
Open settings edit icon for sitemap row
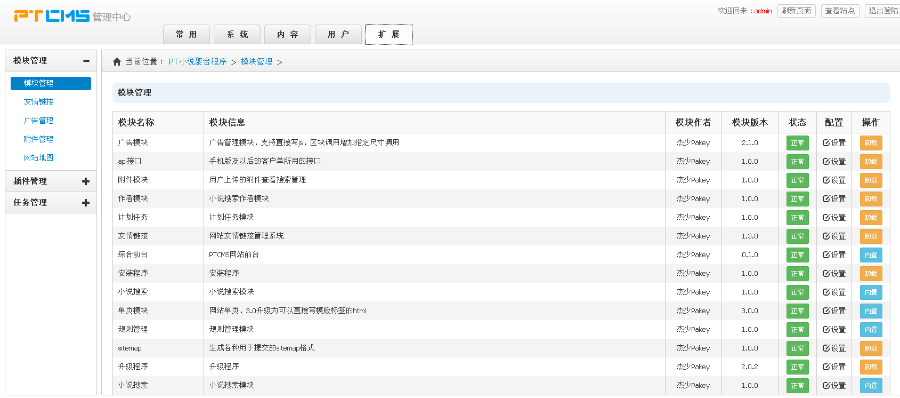827,348
